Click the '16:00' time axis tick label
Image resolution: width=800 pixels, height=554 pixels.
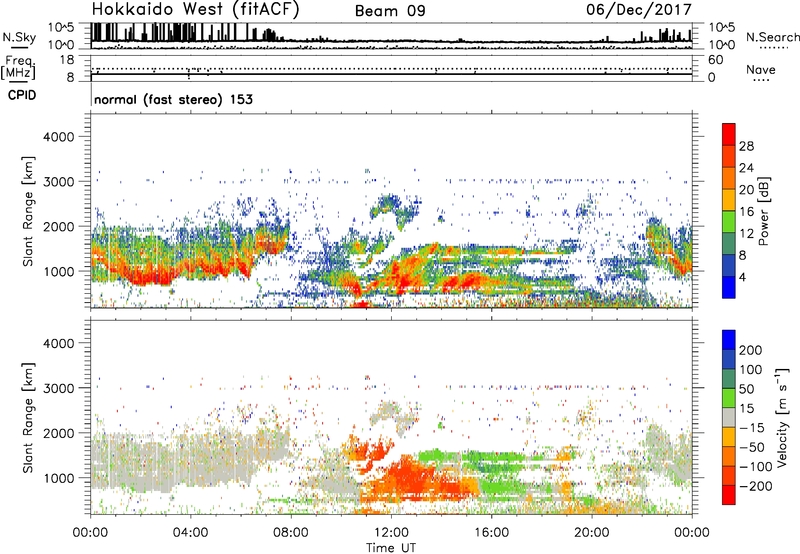tap(491, 533)
